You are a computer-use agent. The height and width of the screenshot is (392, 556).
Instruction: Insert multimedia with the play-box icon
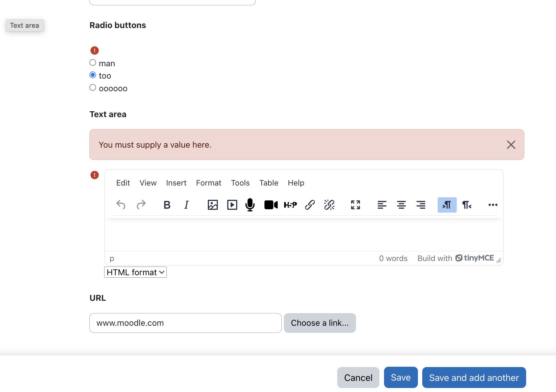tap(232, 205)
